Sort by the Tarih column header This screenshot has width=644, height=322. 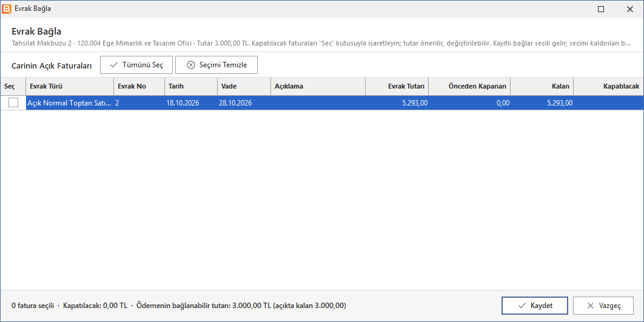191,86
